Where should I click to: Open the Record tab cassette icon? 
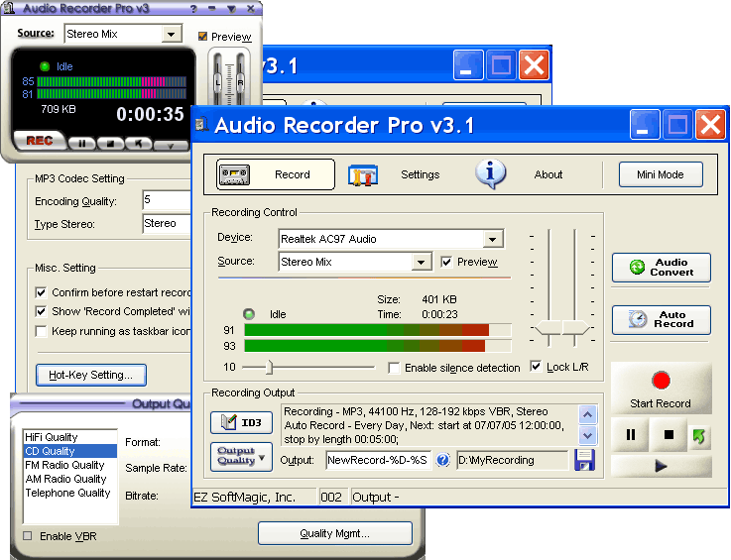234,174
